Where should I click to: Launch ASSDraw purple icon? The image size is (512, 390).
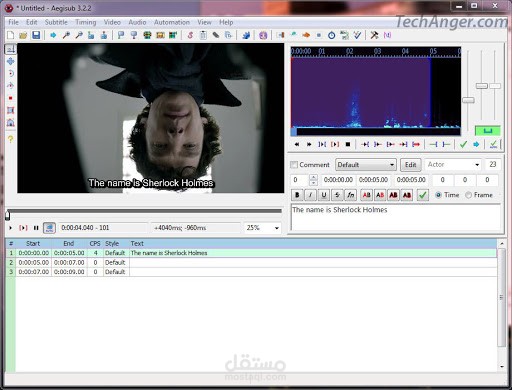pyautogui.click(x=263, y=35)
